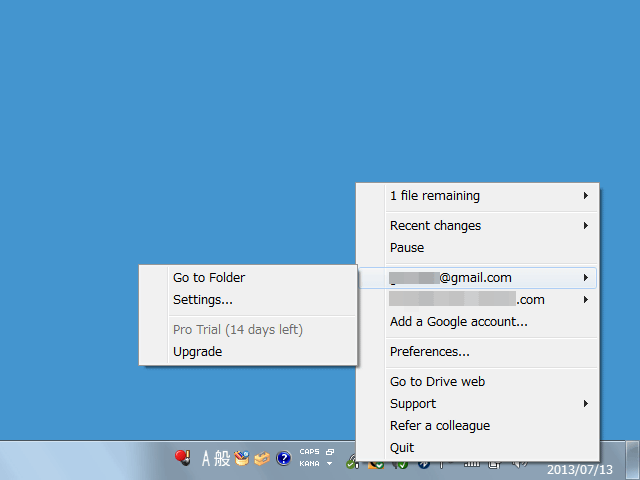Click the language bar restore icon
This screenshot has width=640, height=480.
[x=330, y=452]
